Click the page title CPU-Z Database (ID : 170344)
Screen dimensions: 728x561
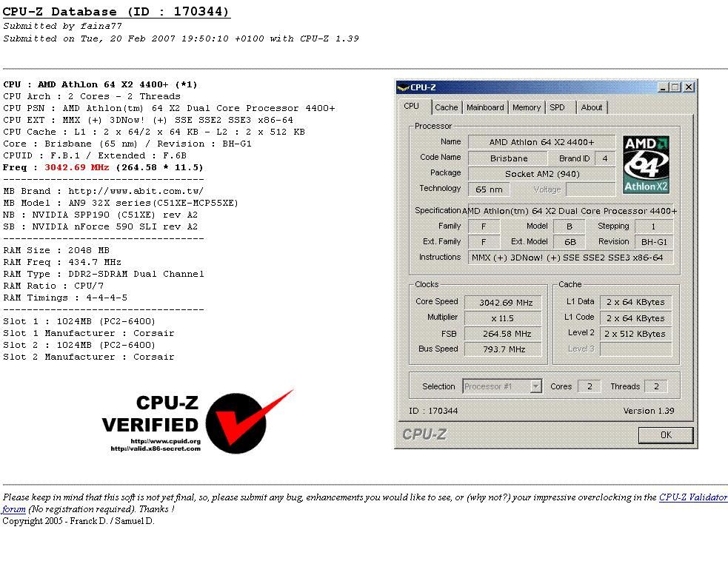pos(116,12)
